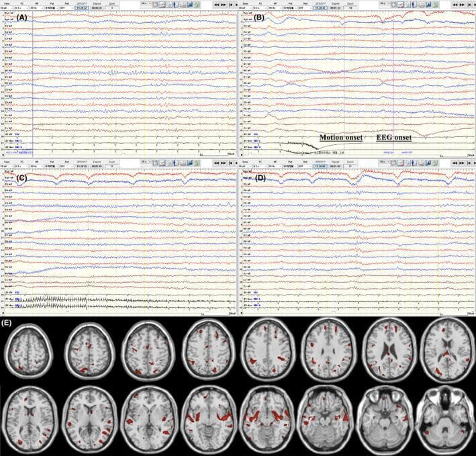Click the blue graph icon in panel A toolbar

(189, 5)
